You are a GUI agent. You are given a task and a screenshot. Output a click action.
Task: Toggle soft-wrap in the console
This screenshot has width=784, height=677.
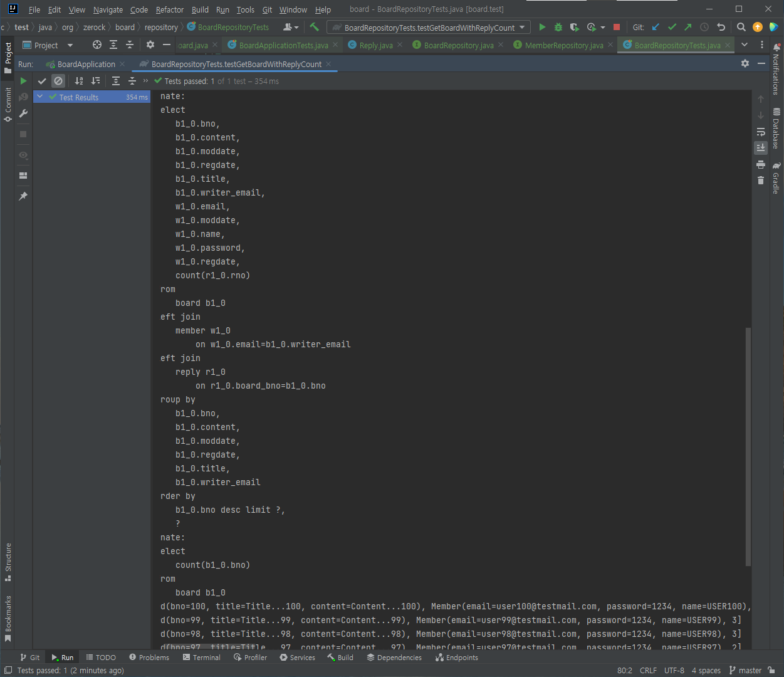pos(761,132)
